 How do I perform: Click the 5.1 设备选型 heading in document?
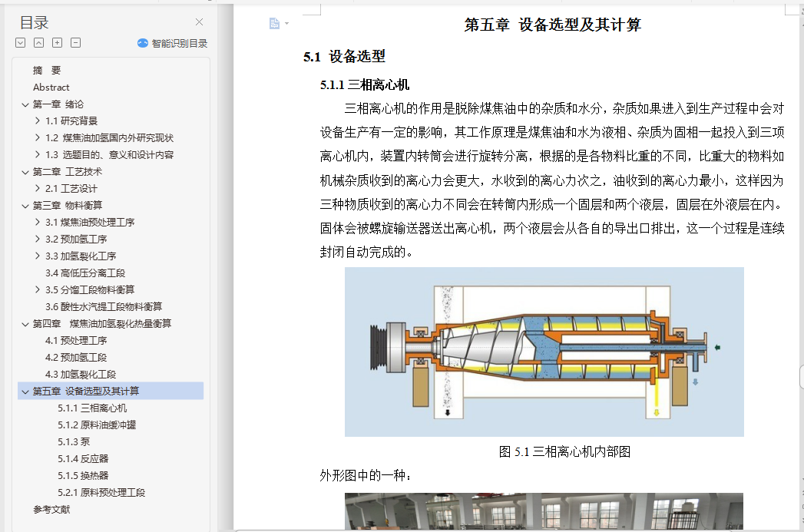click(x=344, y=56)
